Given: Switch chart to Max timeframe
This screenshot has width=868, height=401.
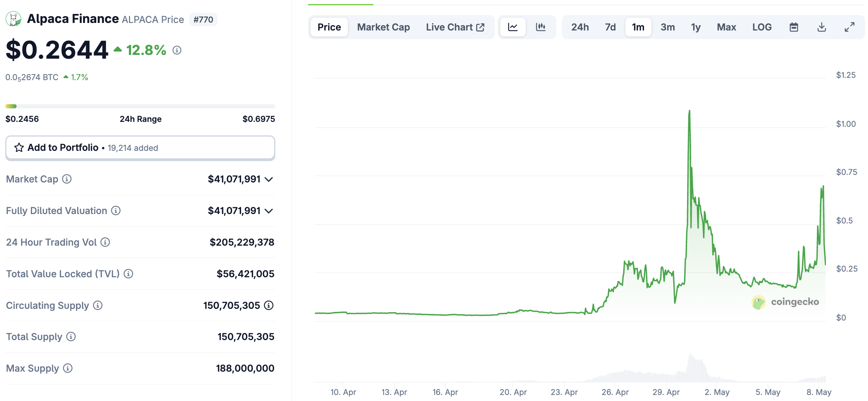Looking at the screenshot, I should point(726,27).
